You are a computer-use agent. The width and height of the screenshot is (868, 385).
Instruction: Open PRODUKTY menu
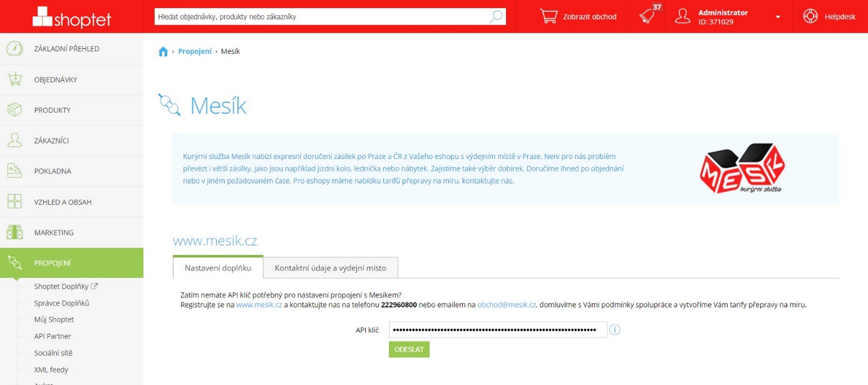click(71, 110)
